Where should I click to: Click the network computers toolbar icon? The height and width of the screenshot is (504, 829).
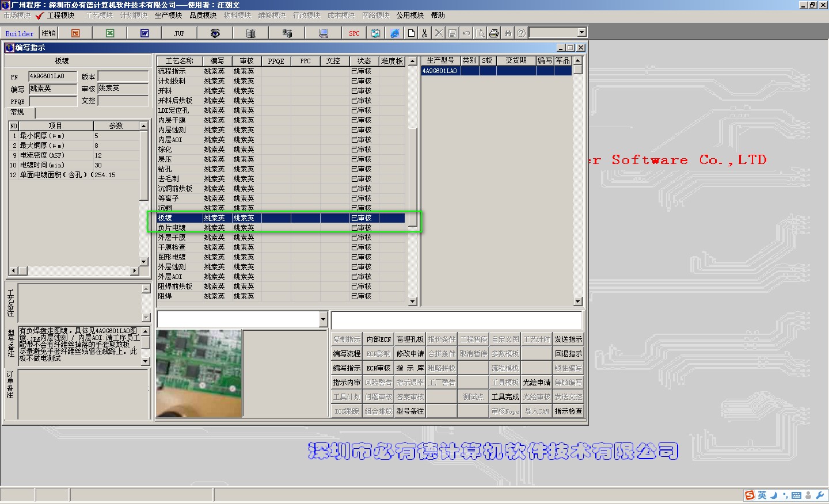click(x=287, y=33)
